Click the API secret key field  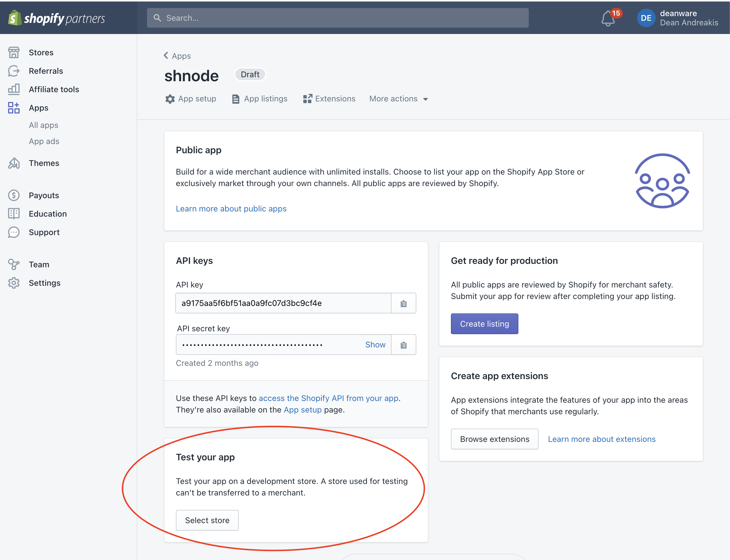coord(283,345)
